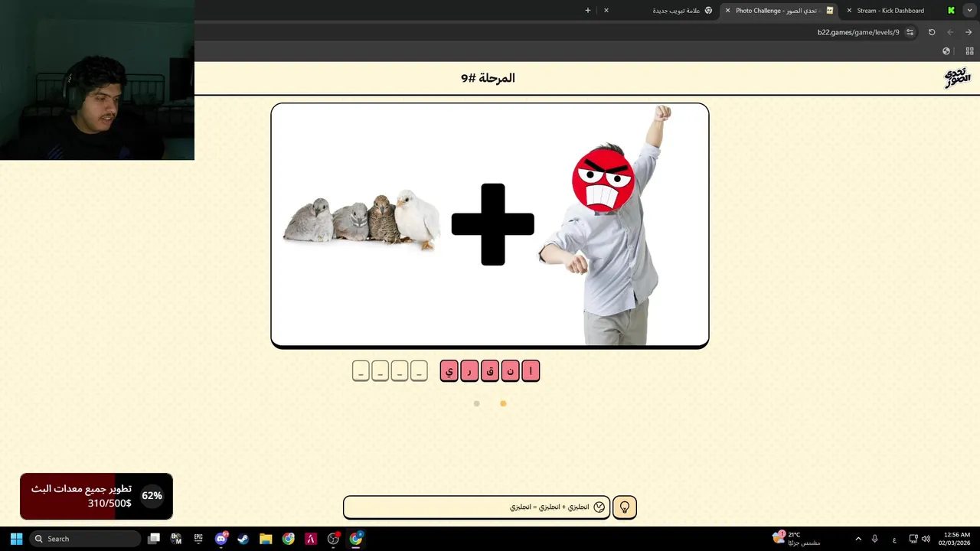Click the Photo Challenge logo in header
This screenshot has width=980, height=551.
(x=957, y=77)
